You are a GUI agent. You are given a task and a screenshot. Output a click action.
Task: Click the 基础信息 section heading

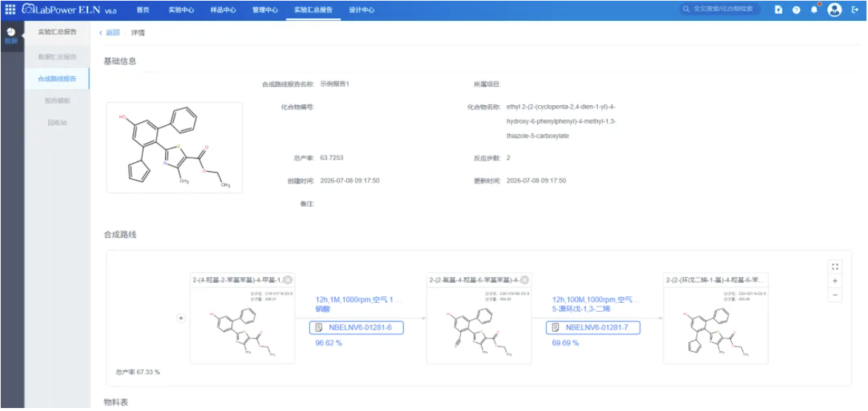(120, 61)
